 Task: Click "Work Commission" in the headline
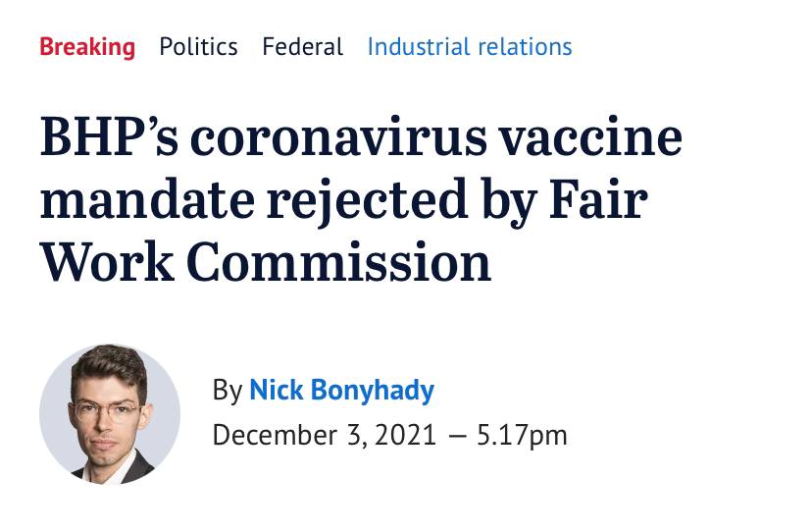tap(265, 262)
